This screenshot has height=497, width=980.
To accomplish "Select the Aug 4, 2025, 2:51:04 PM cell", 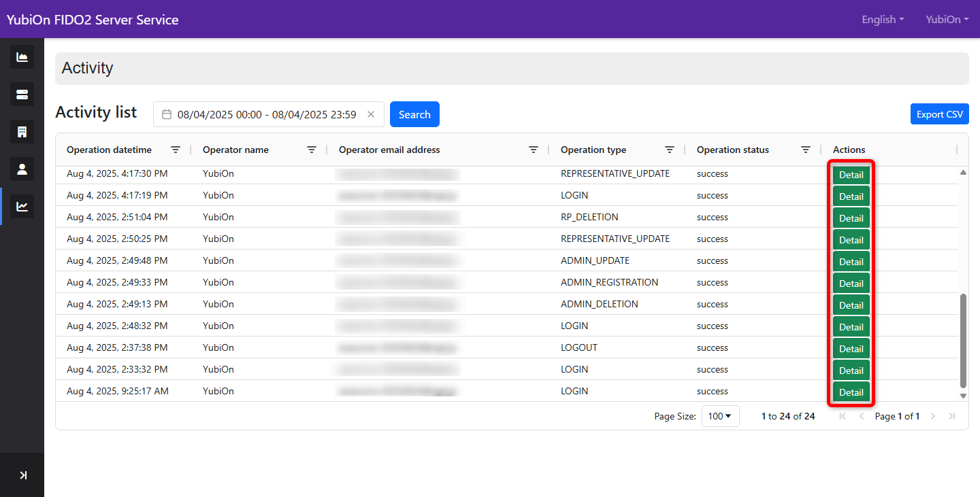I will [117, 217].
